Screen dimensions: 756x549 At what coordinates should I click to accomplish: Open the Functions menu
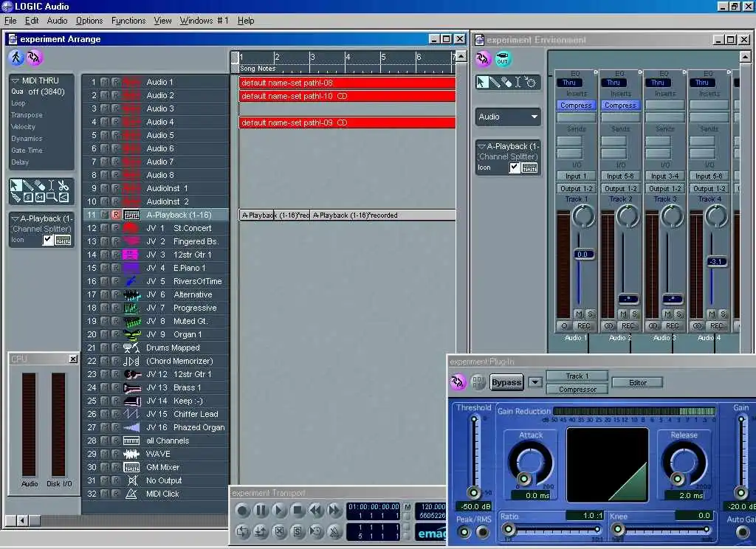(128, 21)
